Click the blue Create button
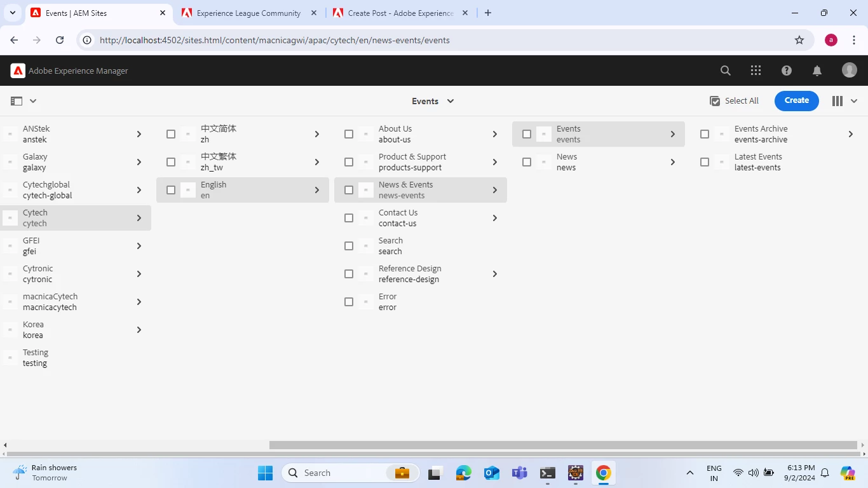868x488 pixels. point(797,100)
